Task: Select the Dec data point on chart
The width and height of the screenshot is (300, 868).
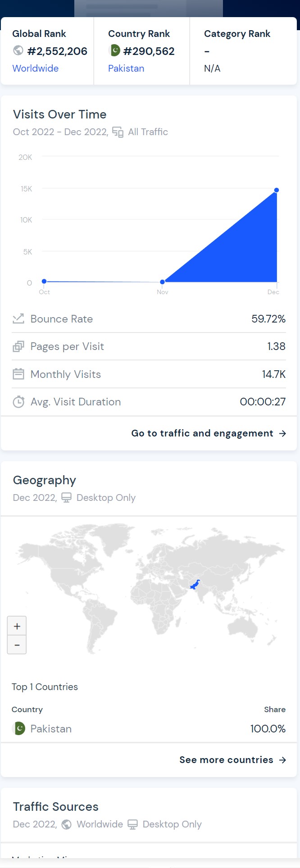Action: (277, 190)
